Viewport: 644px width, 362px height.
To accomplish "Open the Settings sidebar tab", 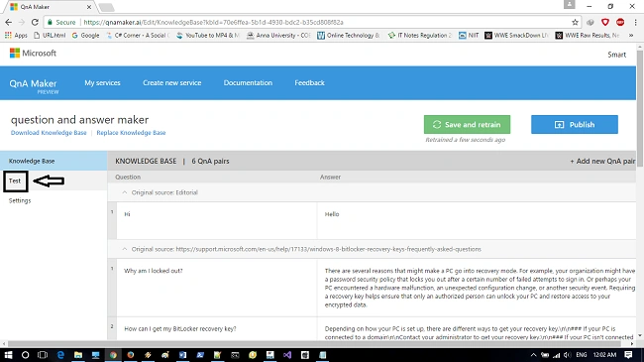I will (x=20, y=200).
